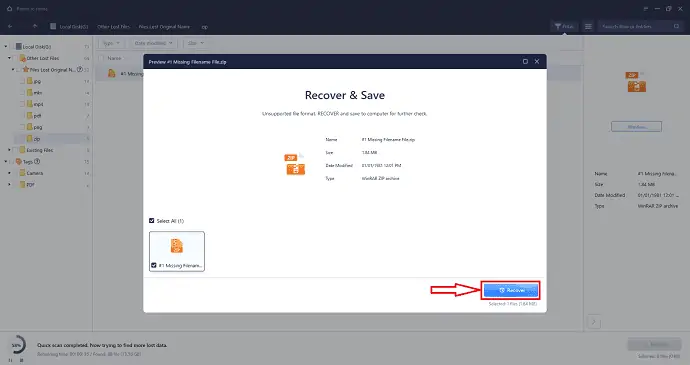Screen dimensions: 690x365
Task: Click the Other Lost Files folder icon
Action: tap(22, 58)
